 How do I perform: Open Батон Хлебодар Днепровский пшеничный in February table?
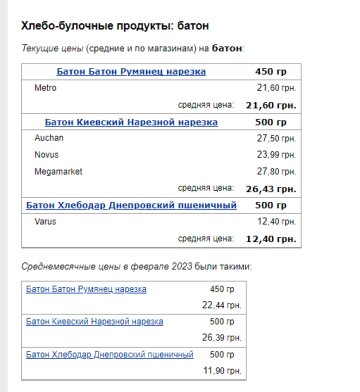(x=110, y=354)
